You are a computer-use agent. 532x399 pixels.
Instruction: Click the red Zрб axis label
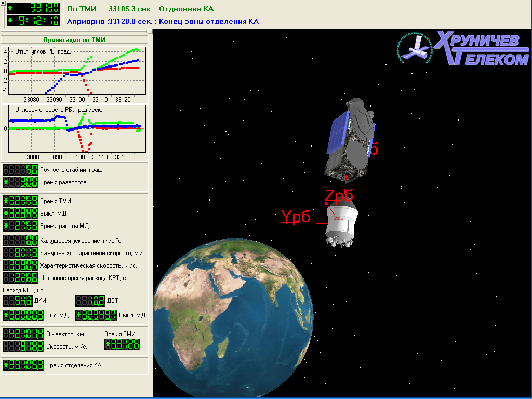click(x=339, y=196)
